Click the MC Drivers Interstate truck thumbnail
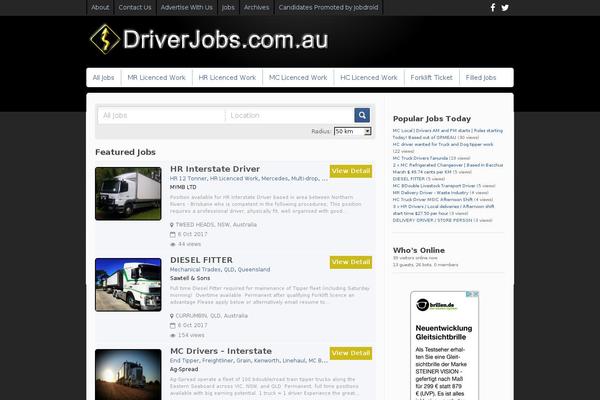 pyautogui.click(x=128, y=375)
